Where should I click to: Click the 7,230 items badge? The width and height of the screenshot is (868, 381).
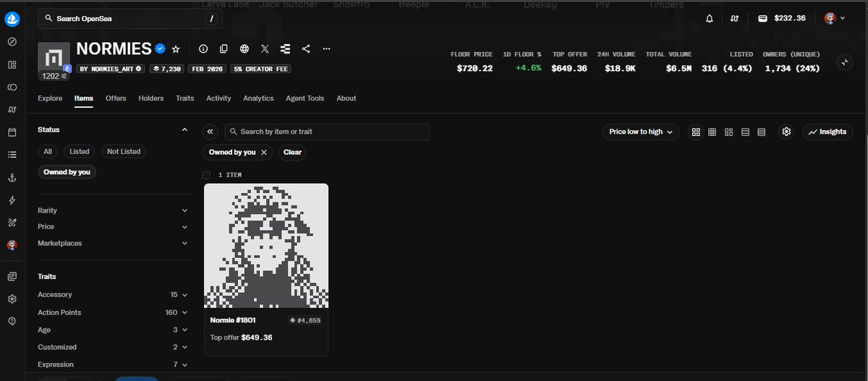coord(166,69)
